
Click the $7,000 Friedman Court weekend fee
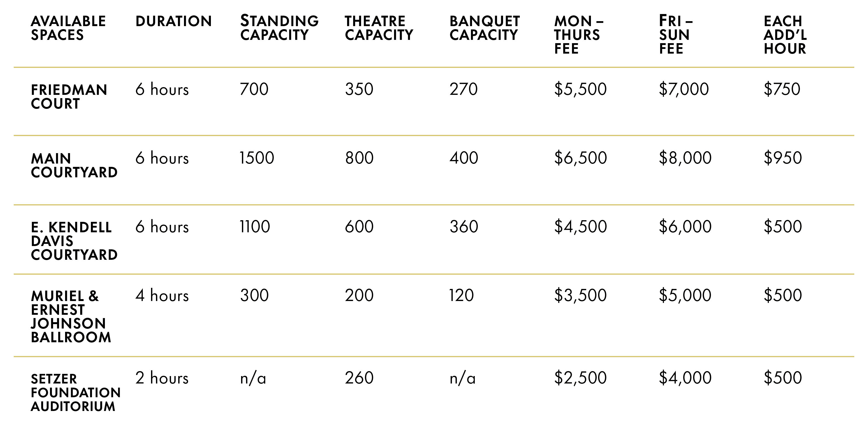click(684, 89)
